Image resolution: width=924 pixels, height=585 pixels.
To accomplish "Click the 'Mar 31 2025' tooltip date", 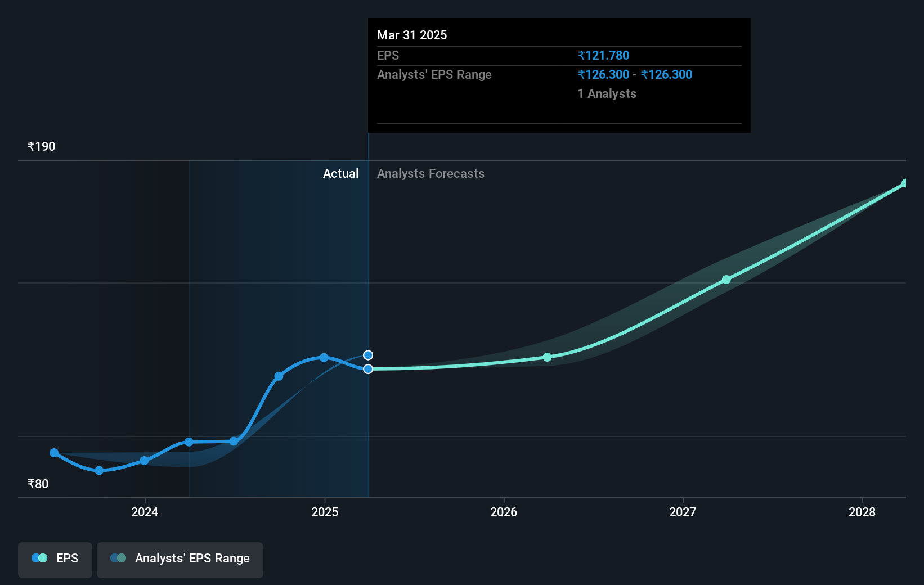I will pyautogui.click(x=412, y=35).
